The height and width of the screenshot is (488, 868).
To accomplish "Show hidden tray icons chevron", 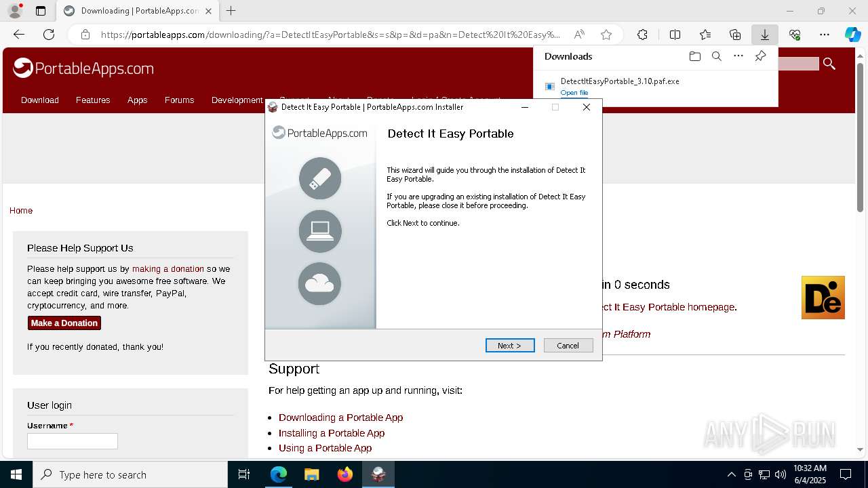I will click(731, 474).
